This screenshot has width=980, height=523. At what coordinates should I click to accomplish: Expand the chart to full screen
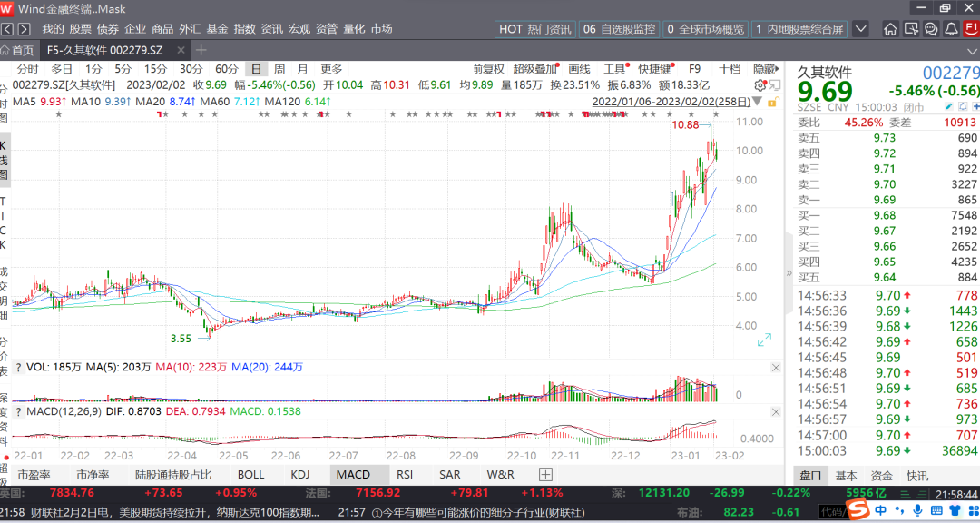tap(764, 340)
